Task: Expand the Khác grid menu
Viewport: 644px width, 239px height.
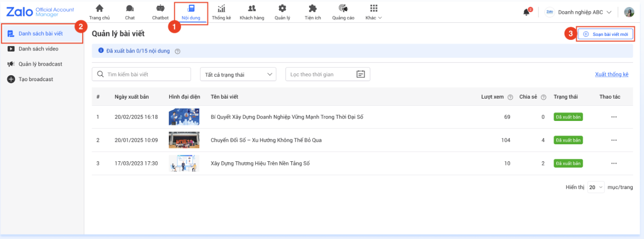Action: (x=374, y=12)
